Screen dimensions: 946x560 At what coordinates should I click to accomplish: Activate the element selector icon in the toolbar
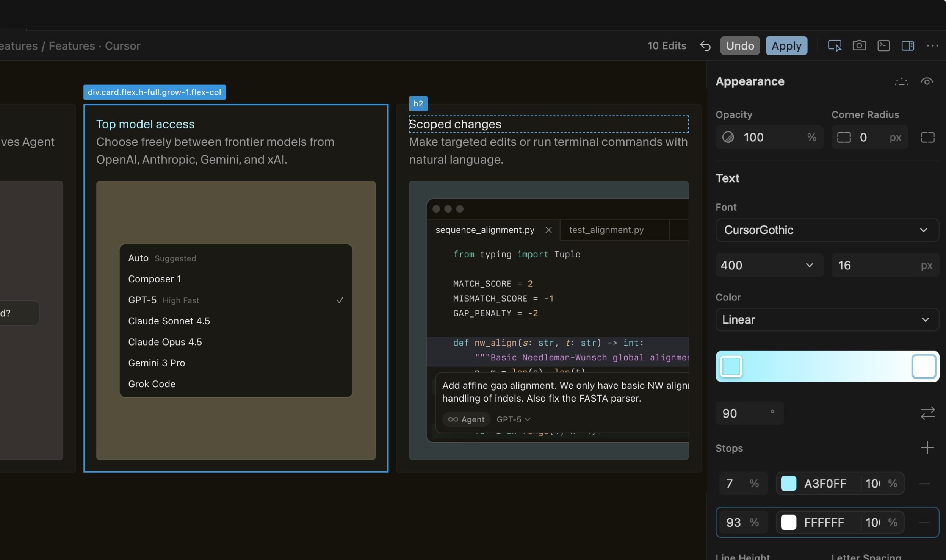[x=835, y=46]
